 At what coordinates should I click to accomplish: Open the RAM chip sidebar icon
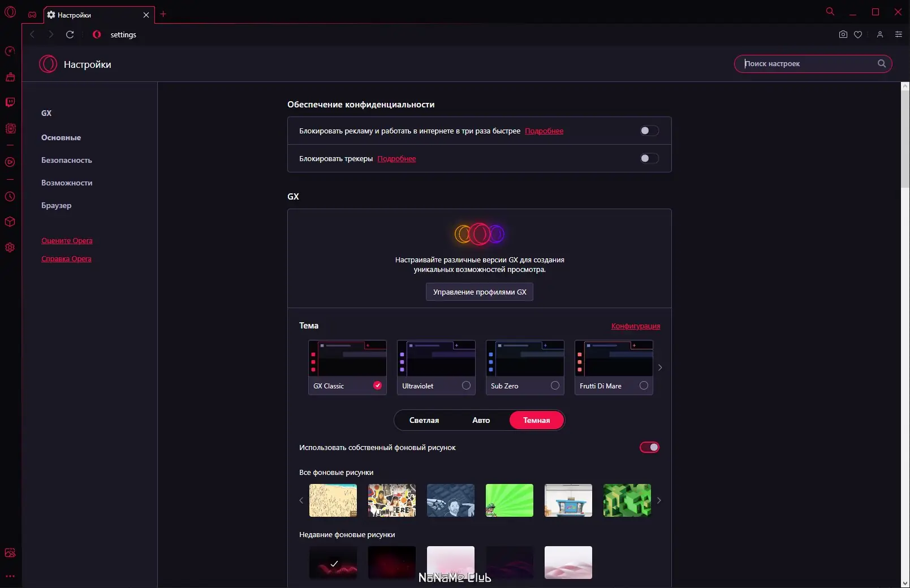10,128
